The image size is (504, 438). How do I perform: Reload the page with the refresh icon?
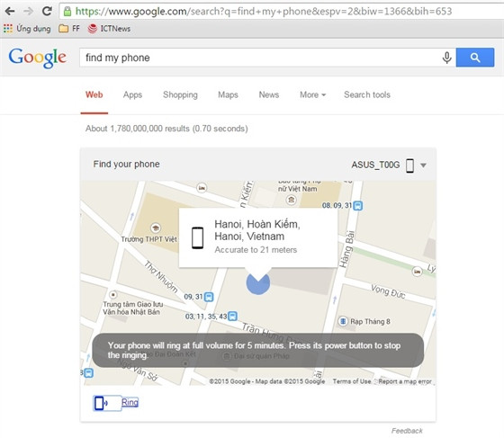point(47,11)
